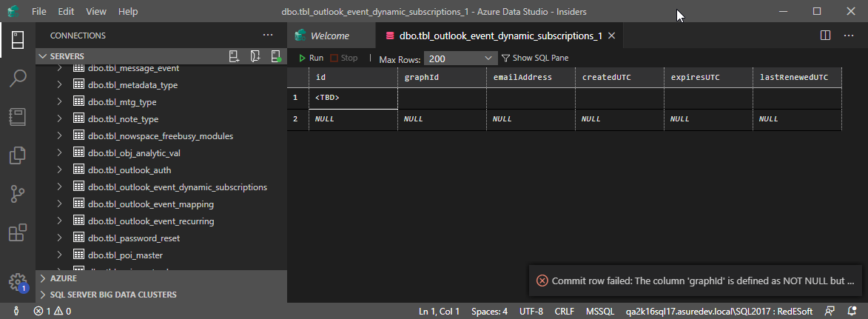868x319 pixels.
Task: Click the table icon of dbo.tbl_poi_master
Action: (78, 255)
